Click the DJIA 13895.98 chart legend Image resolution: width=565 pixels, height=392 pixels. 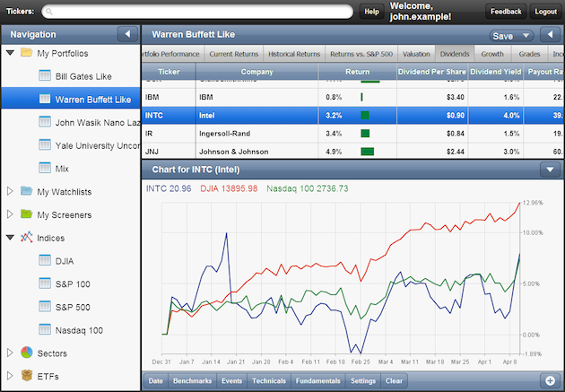pyautogui.click(x=229, y=188)
